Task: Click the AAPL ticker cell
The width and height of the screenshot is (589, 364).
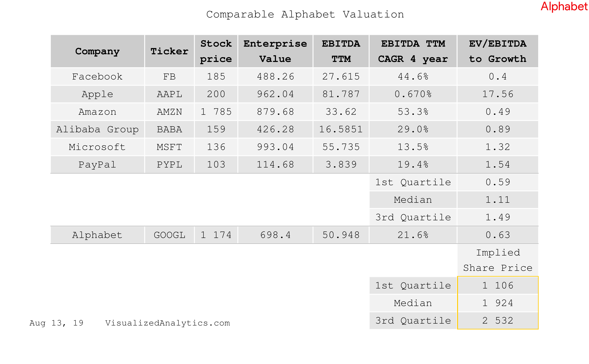Action: click(x=169, y=94)
